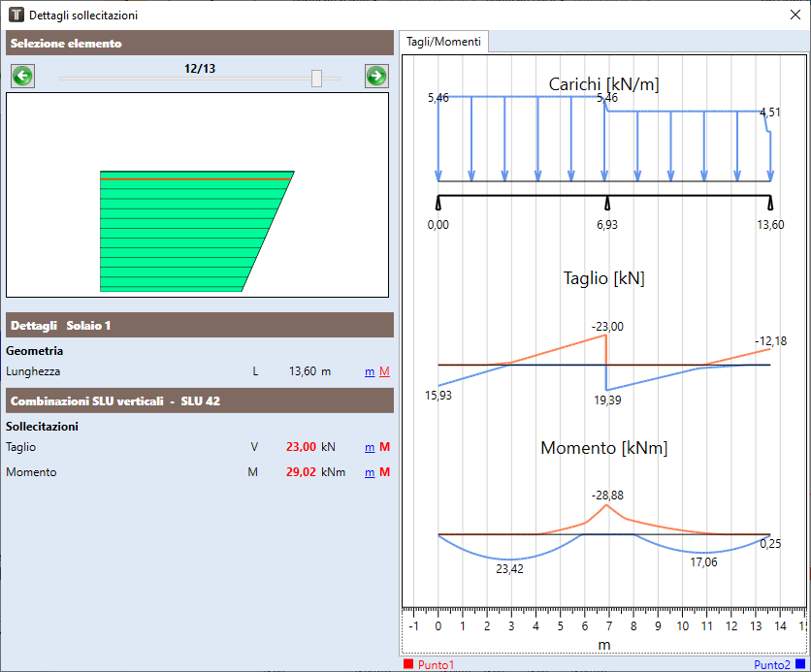Click the Momento [kNm] chart title

[x=603, y=448]
